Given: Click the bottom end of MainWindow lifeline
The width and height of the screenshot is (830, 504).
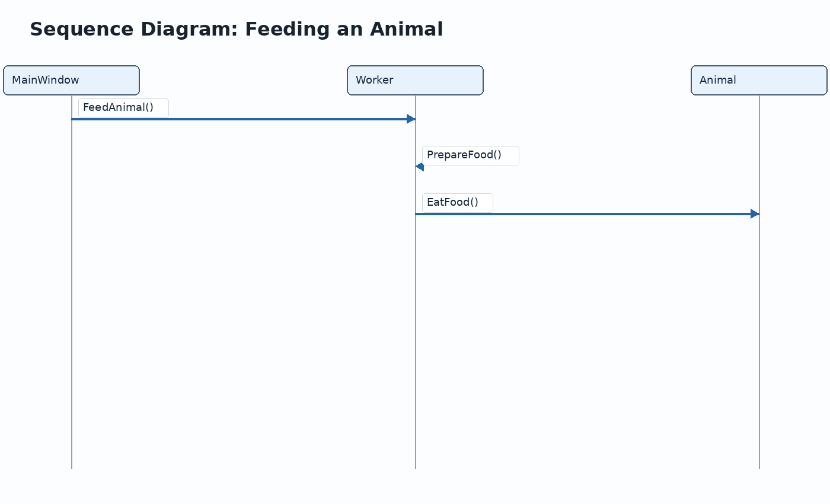Looking at the screenshot, I should [72, 468].
